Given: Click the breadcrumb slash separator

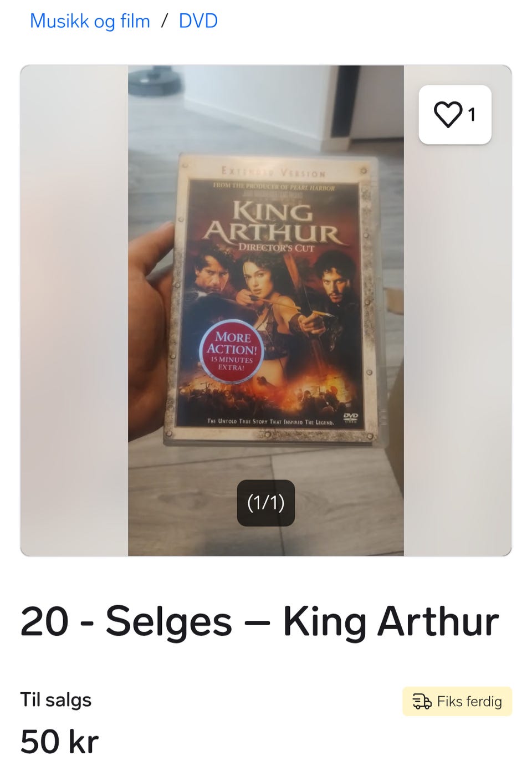Looking at the screenshot, I should (164, 21).
